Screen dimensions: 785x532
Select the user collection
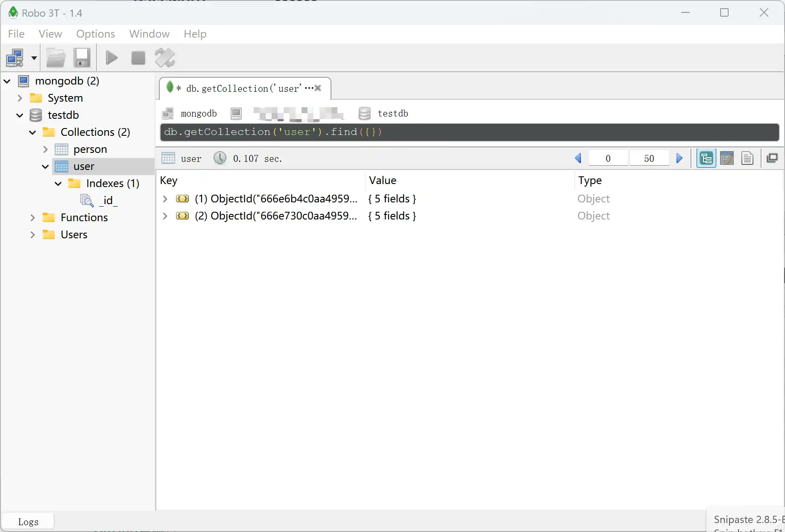coord(84,166)
